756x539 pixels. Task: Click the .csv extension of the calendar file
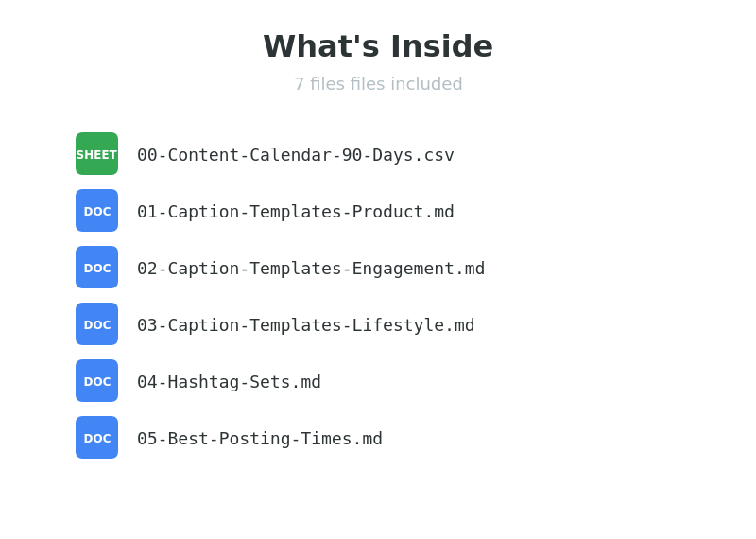(434, 155)
